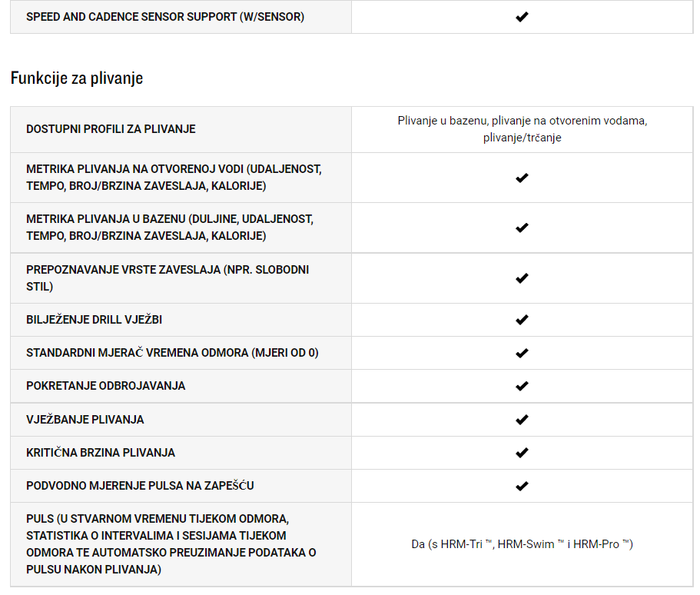This screenshot has width=700, height=595.
Task: Click the HRM-Tri, HRM-Swim, HRM-Pro value text
Action: pos(522,544)
